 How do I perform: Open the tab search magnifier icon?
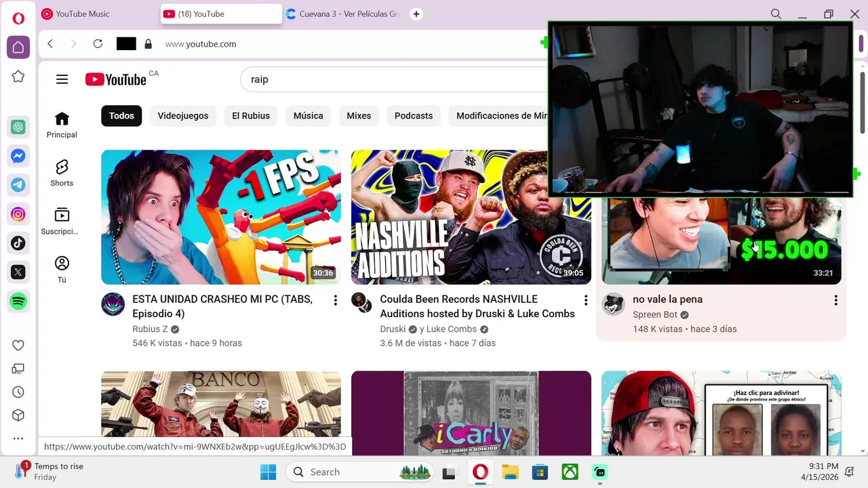(x=776, y=14)
